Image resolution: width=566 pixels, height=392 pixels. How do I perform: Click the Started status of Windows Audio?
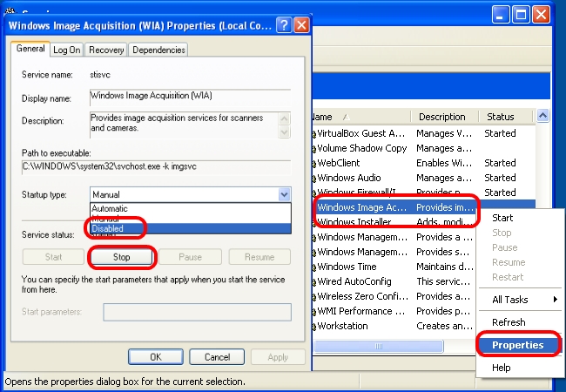click(x=500, y=178)
